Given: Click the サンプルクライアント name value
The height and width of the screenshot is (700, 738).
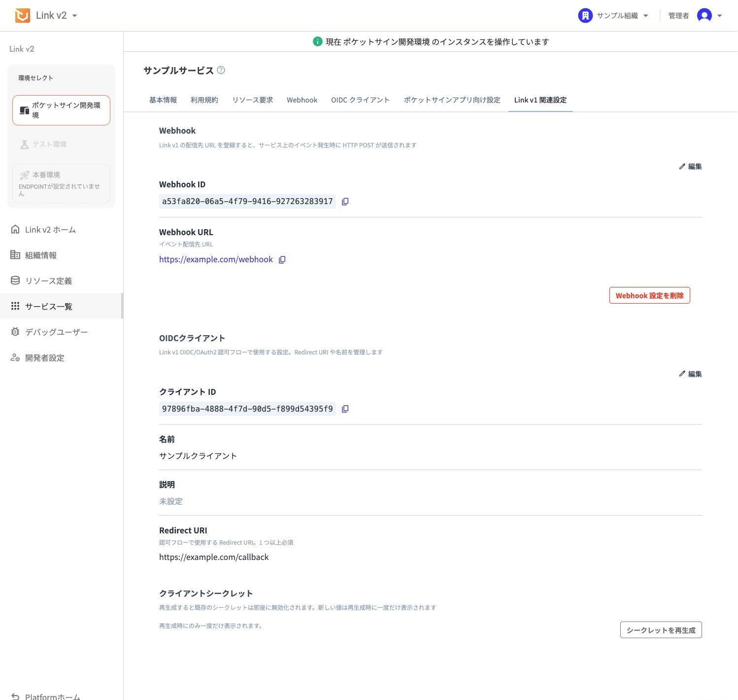Looking at the screenshot, I should click(198, 455).
